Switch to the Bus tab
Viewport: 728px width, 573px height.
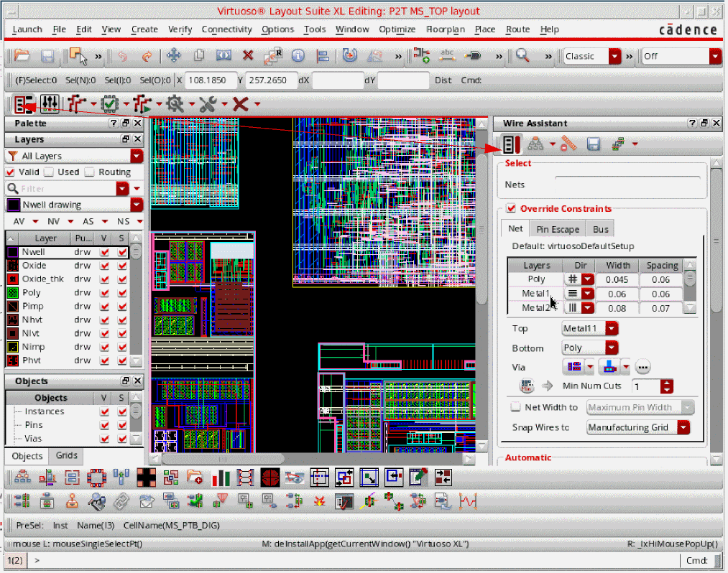coord(600,229)
